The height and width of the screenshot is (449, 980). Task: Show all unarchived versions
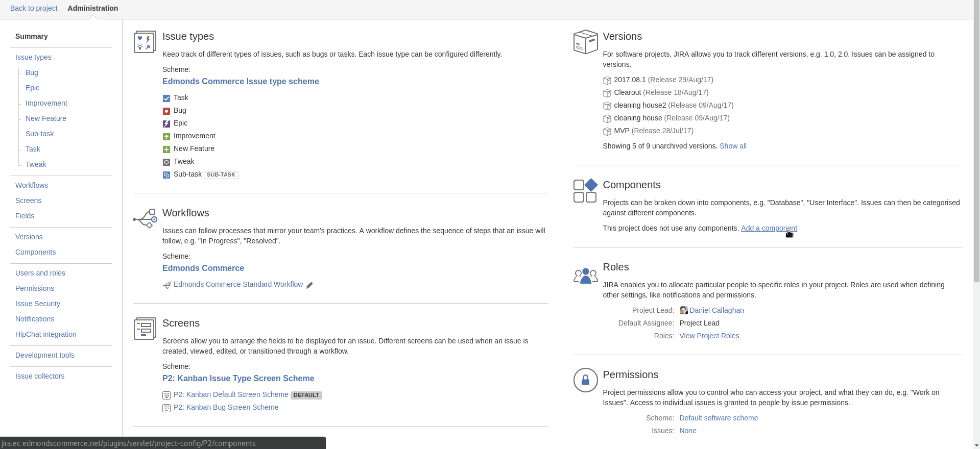pyautogui.click(x=733, y=146)
